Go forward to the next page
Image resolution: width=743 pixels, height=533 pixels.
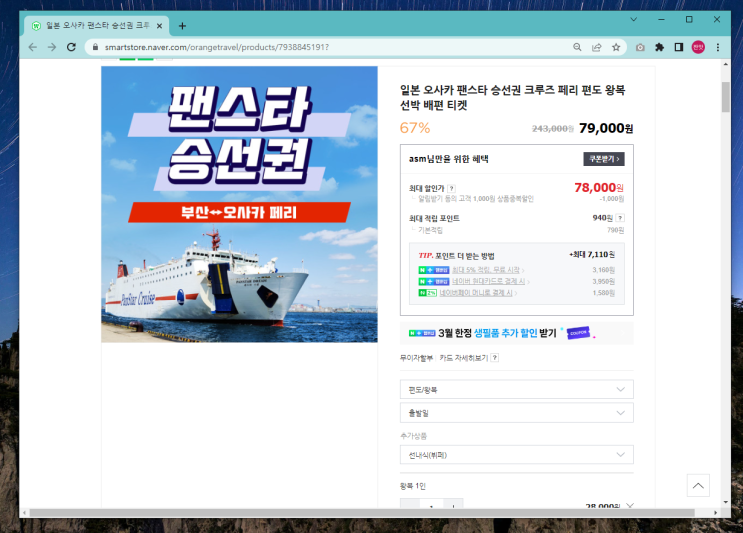click(52, 47)
